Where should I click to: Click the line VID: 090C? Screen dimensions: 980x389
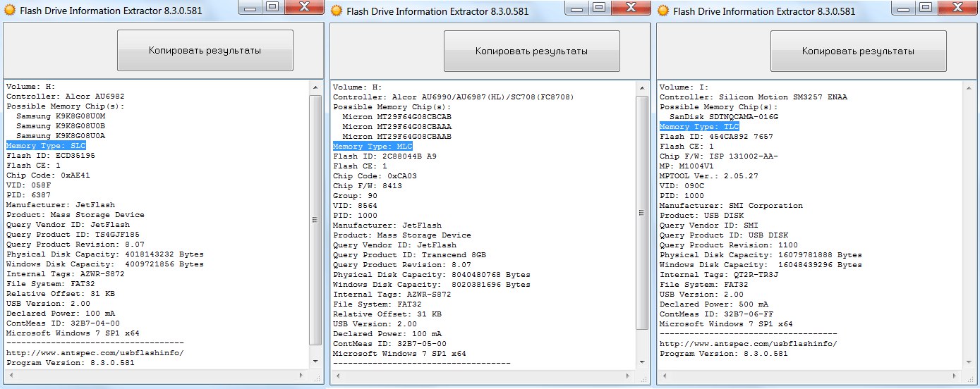pos(682,185)
